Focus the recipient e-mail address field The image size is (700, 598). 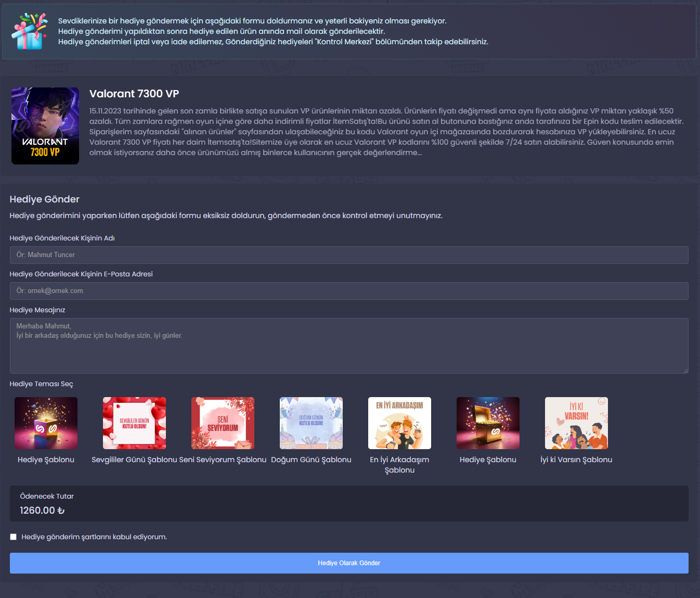349,291
